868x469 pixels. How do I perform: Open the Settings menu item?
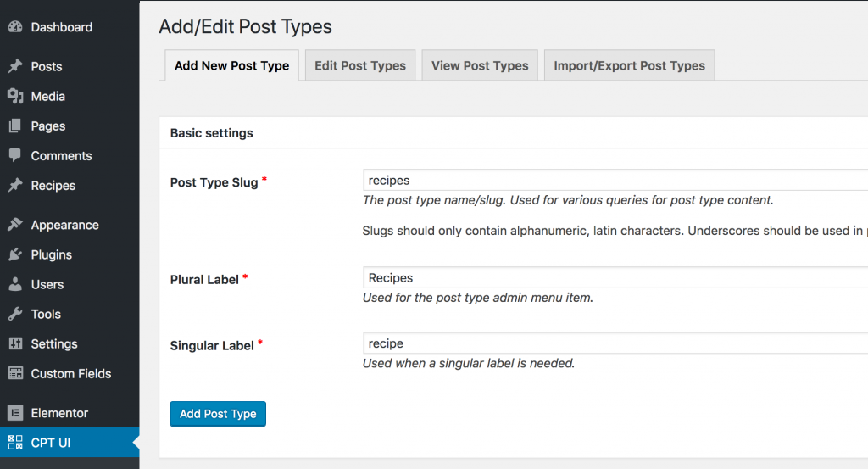[x=54, y=343]
